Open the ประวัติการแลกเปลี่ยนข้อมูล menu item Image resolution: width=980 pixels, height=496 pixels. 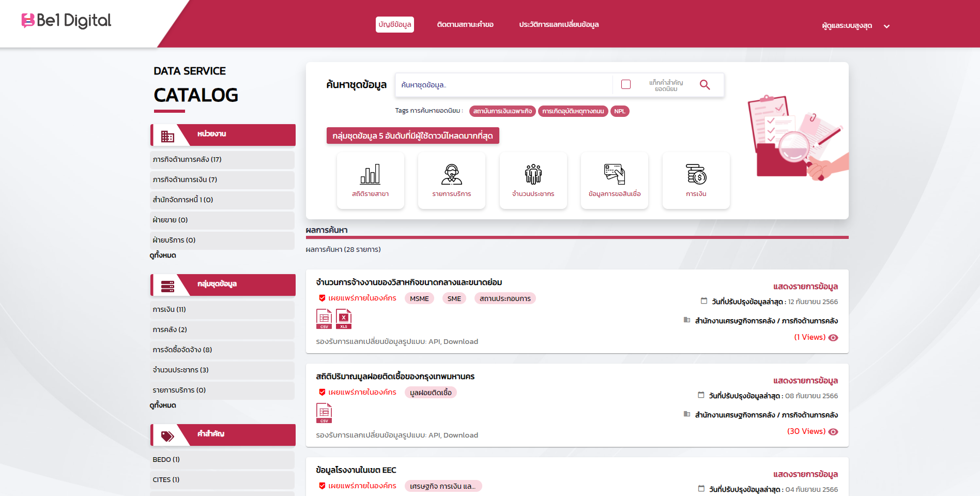click(x=559, y=25)
